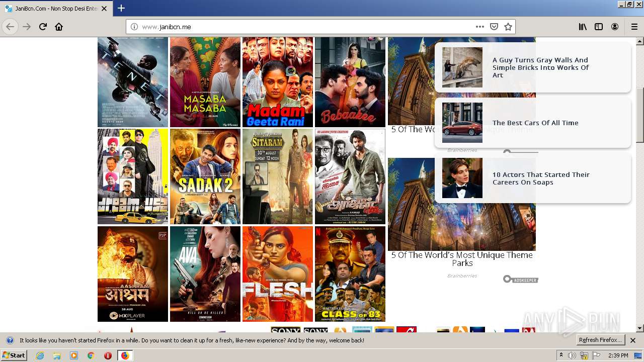Open Action Center flag icon
The width and height of the screenshot is (644, 362).
(x=596, y=355)
